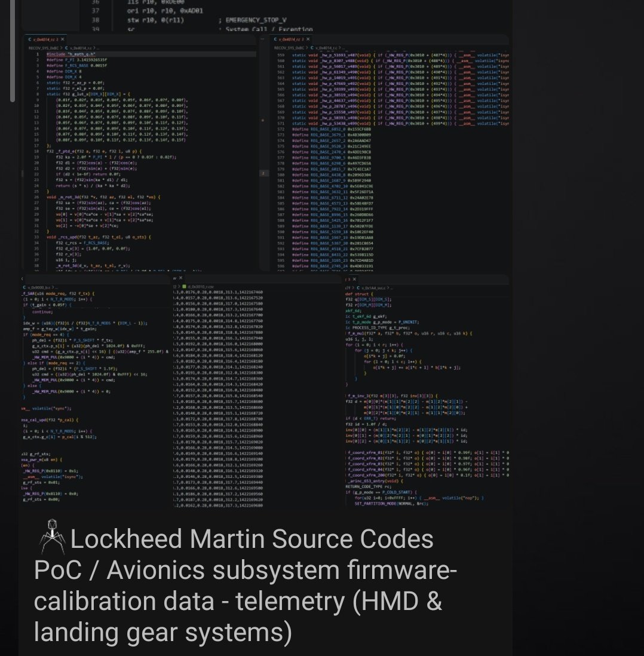Click 'SET_PARTITION_MODE(NORMAL, &rc);' line
644x656 pixels.
(x=392, y=504)
